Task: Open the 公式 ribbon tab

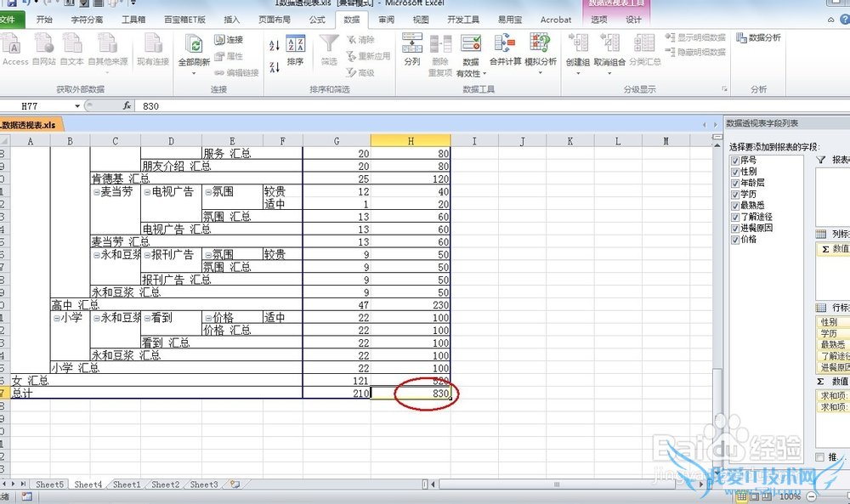Action: [317, 20]
